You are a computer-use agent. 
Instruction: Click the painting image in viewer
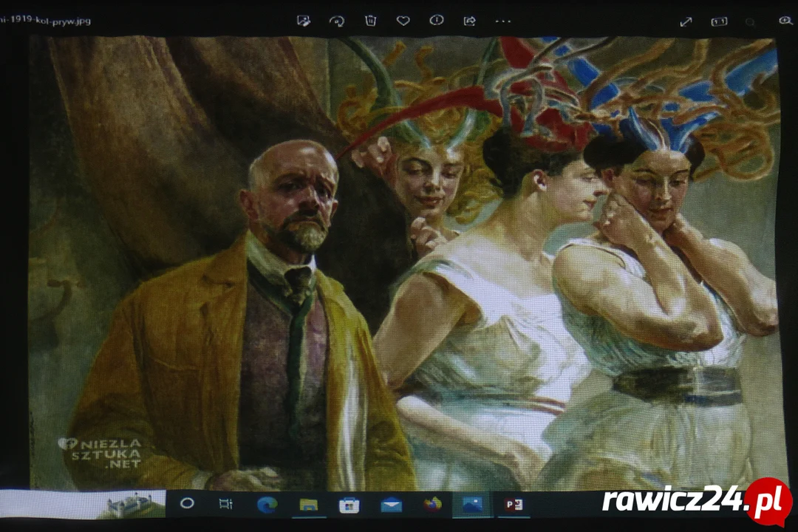(x=403, y=264)
